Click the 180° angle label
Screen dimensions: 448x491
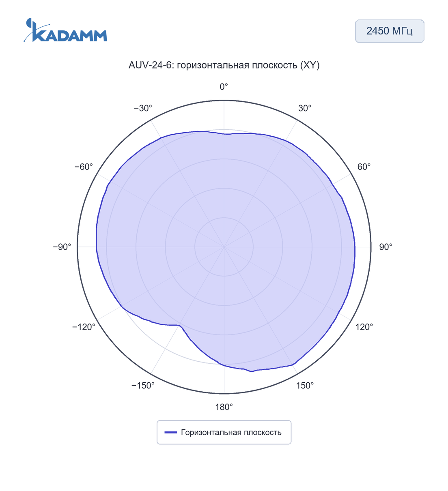[224, 407]
